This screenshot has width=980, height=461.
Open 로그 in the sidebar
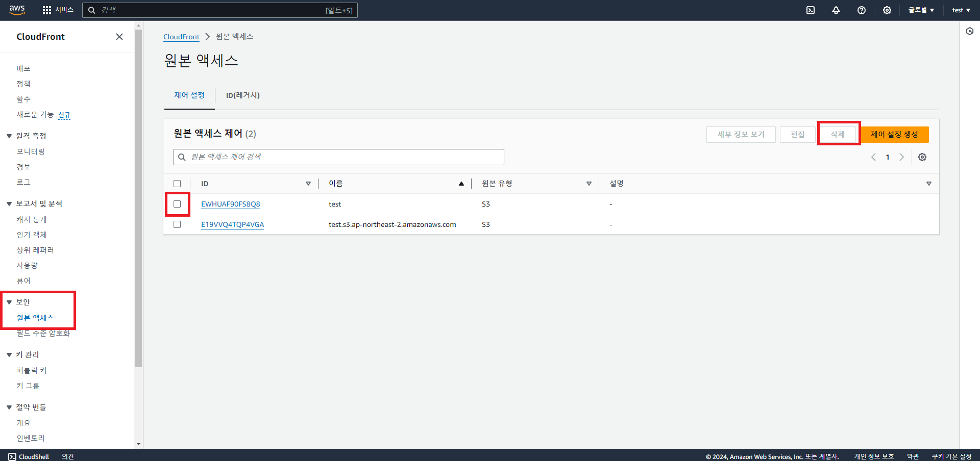(x=23, y=182)
